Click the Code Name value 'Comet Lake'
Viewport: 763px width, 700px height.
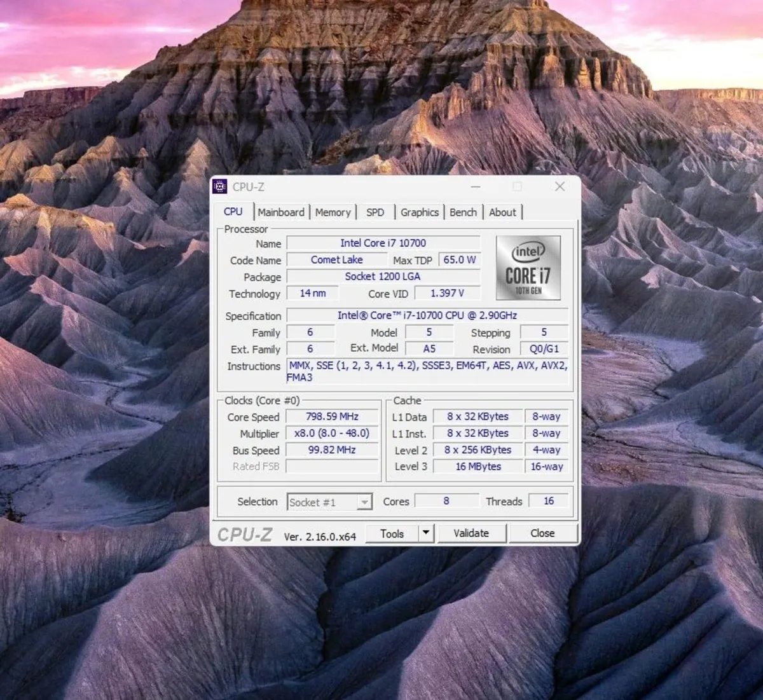[337, 259]
